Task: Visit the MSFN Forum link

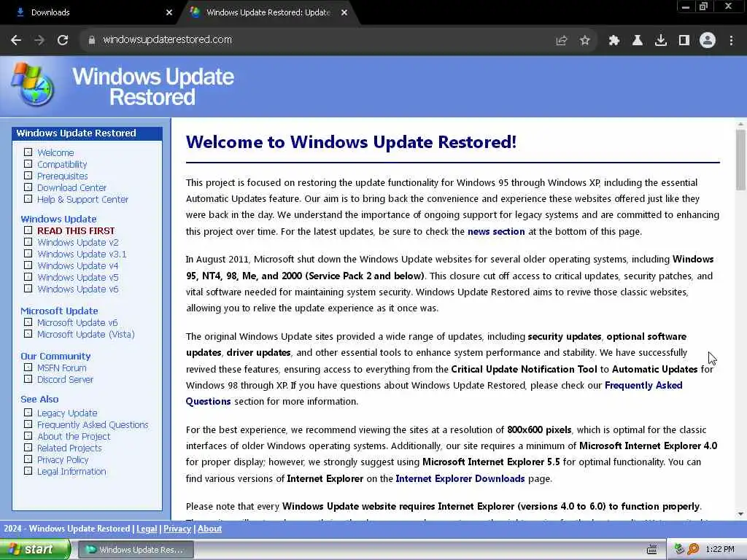Action: click(62, 368)
